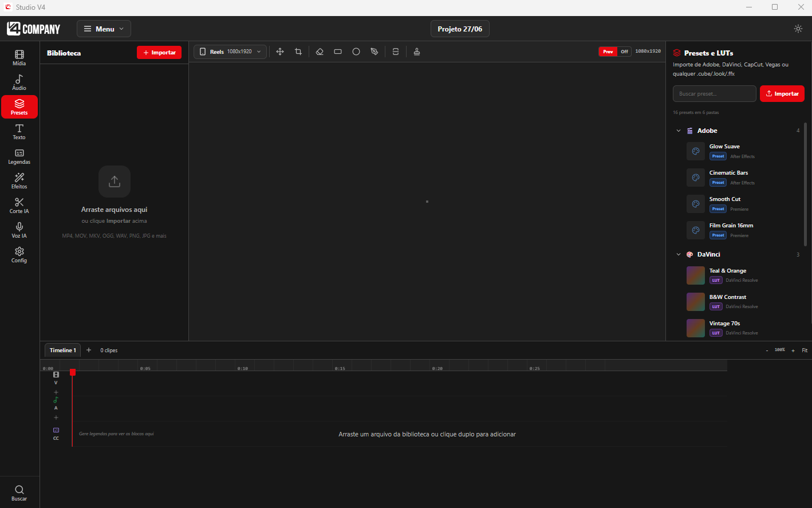Open the Efeitos panel in sidebar

19,181
